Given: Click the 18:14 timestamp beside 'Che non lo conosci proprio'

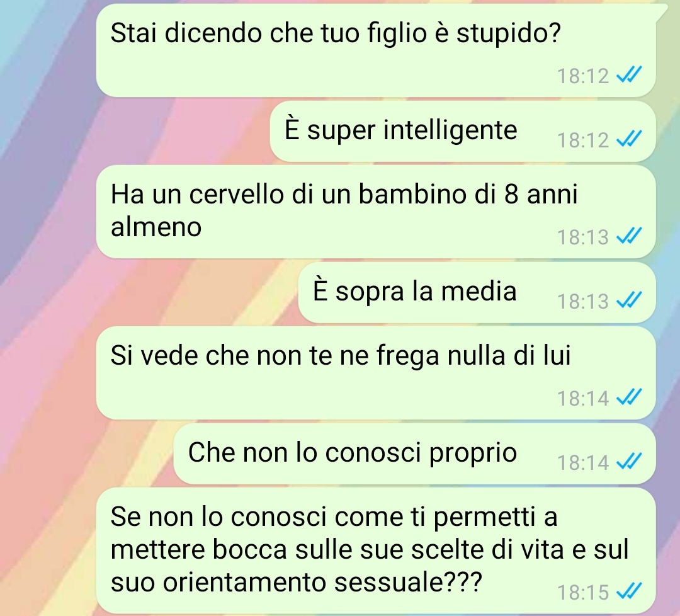Looking at the screenshot, I should (x=583, y=463).
